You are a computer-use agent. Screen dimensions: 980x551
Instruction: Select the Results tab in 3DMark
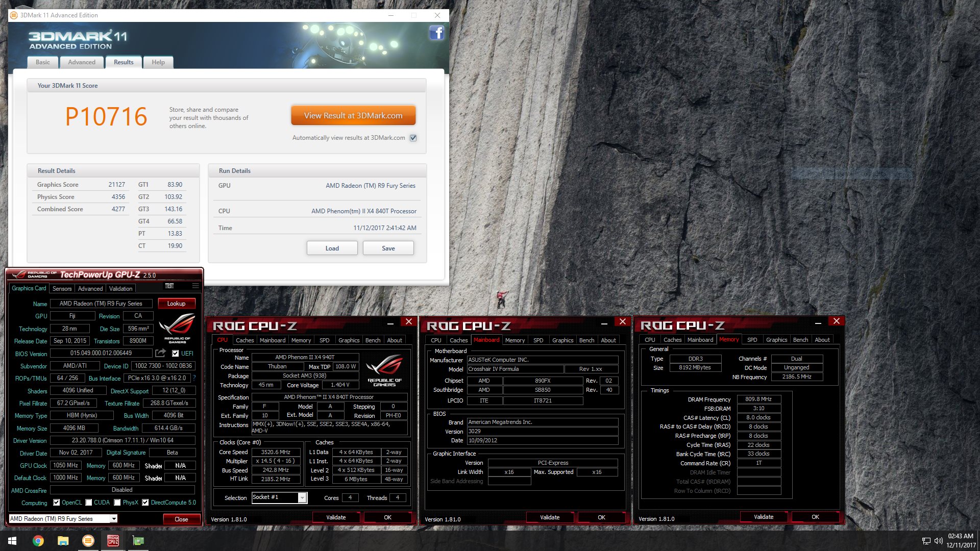124,62
